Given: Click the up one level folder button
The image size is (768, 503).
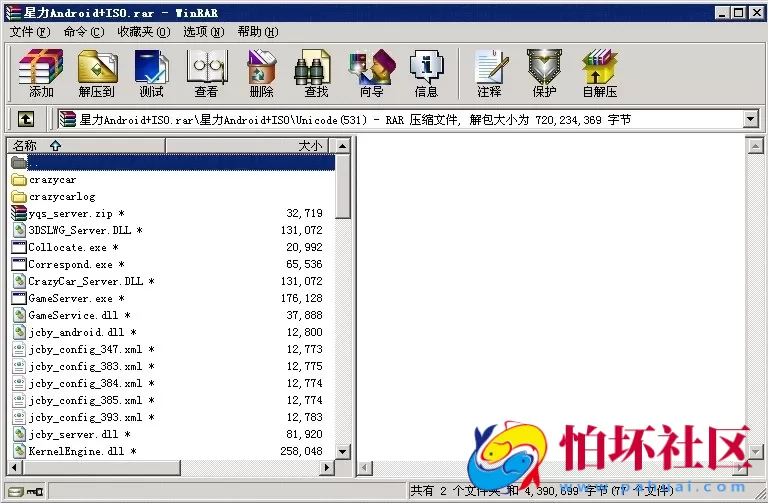Looking at the screenshot, I should 26,119.
